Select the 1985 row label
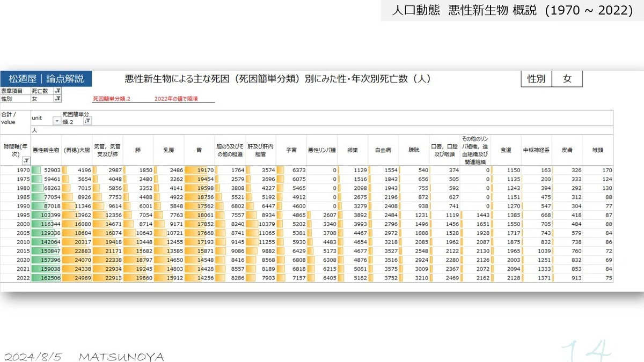This screenshot has width=644, height=362. 16,197
